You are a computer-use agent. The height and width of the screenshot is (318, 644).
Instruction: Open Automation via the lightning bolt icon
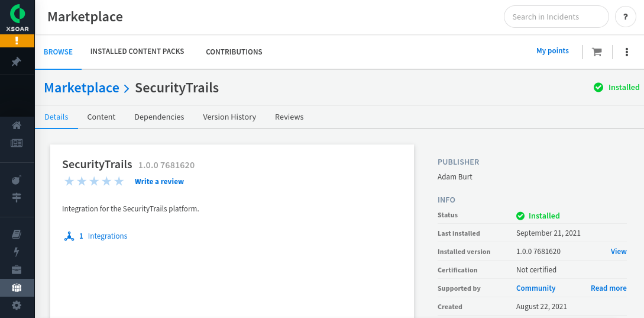click(x=17, y=252)
